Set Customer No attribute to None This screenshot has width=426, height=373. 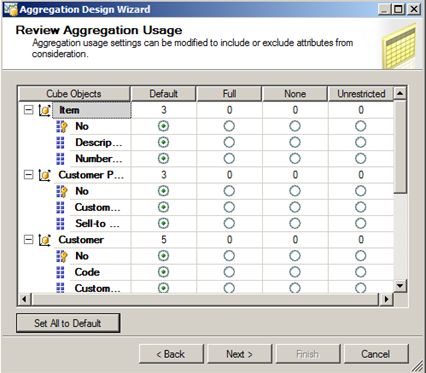tap(295, 256)
